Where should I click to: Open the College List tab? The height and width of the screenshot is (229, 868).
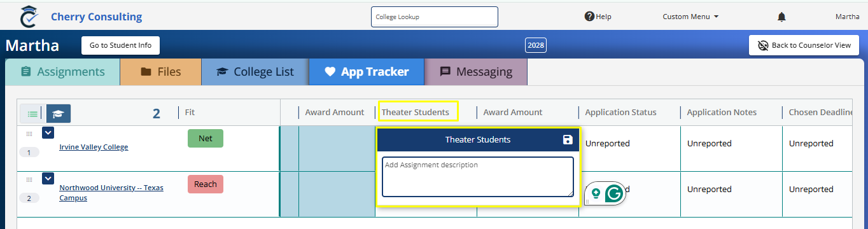tap(255, 72)
